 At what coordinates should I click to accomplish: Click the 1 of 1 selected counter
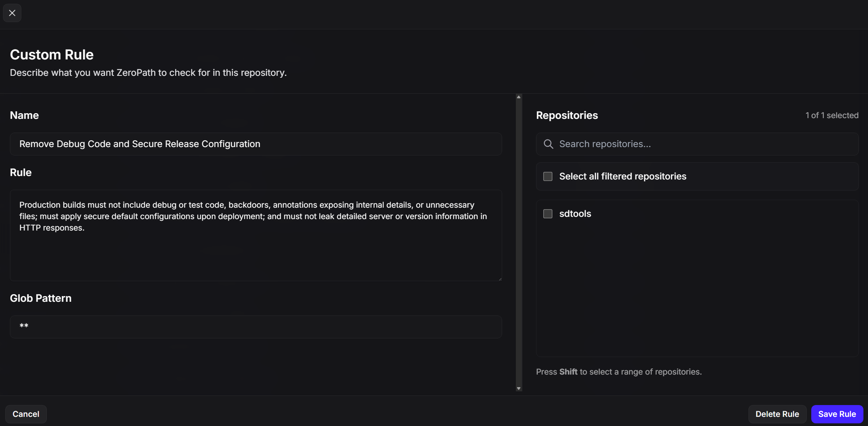(831, 115)
